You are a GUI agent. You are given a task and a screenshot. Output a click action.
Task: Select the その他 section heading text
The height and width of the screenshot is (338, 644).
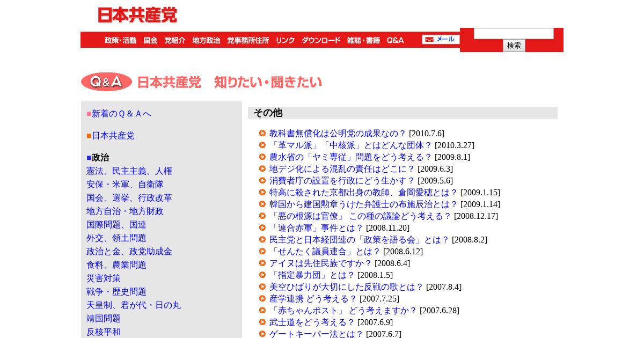[x=268, y=113]
